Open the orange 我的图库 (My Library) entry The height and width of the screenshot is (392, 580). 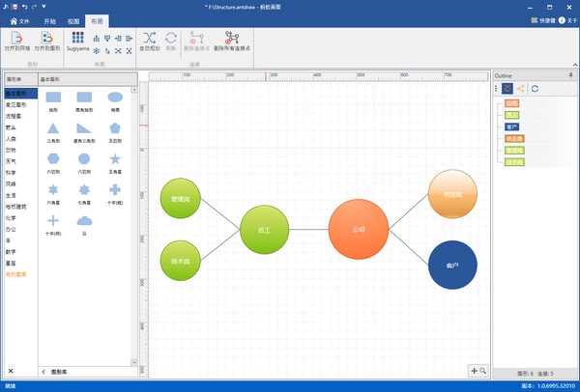click(20, 274)
